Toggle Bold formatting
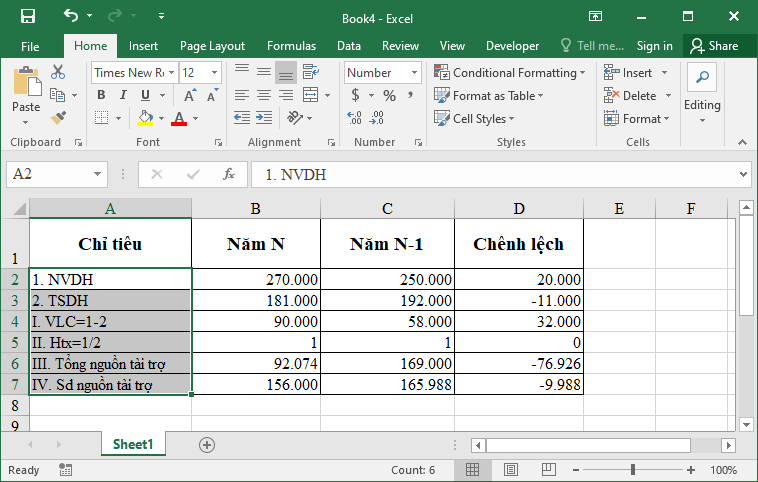Screen dimensions: 758x482 [101, 95]
